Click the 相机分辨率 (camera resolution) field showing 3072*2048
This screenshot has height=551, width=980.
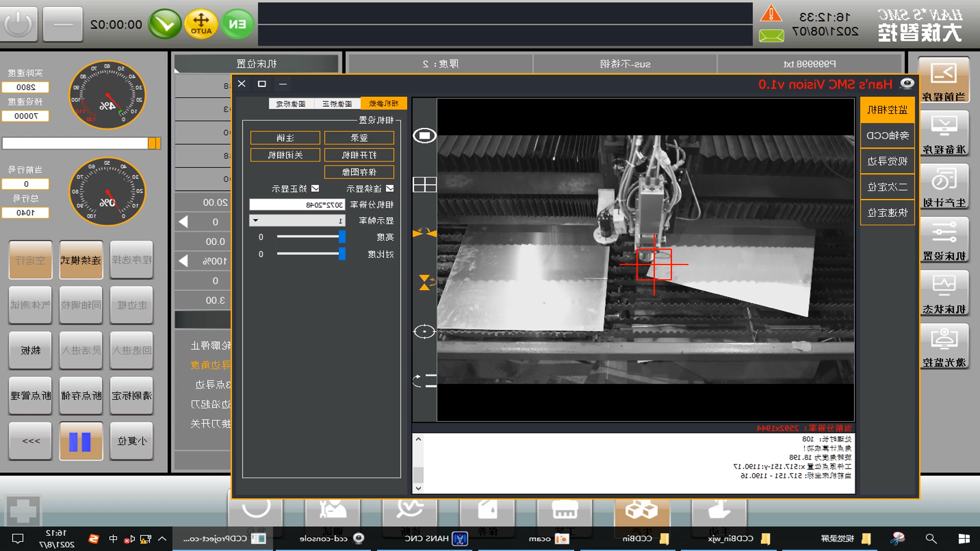tap(297, 205)
